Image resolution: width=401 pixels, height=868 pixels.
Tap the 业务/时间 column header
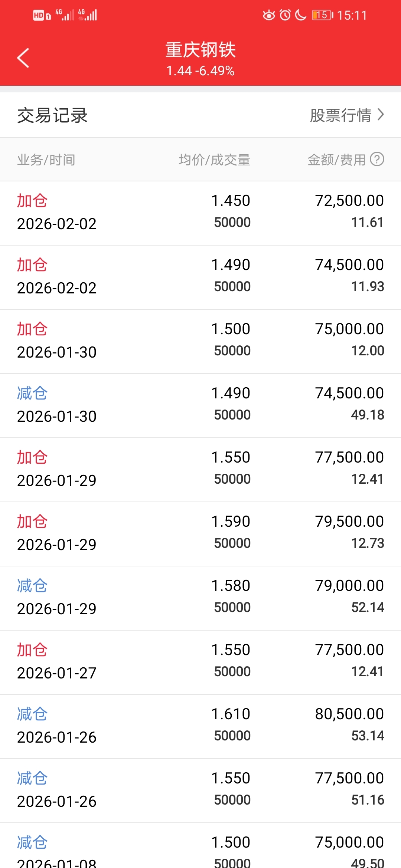tap(46, 160)
